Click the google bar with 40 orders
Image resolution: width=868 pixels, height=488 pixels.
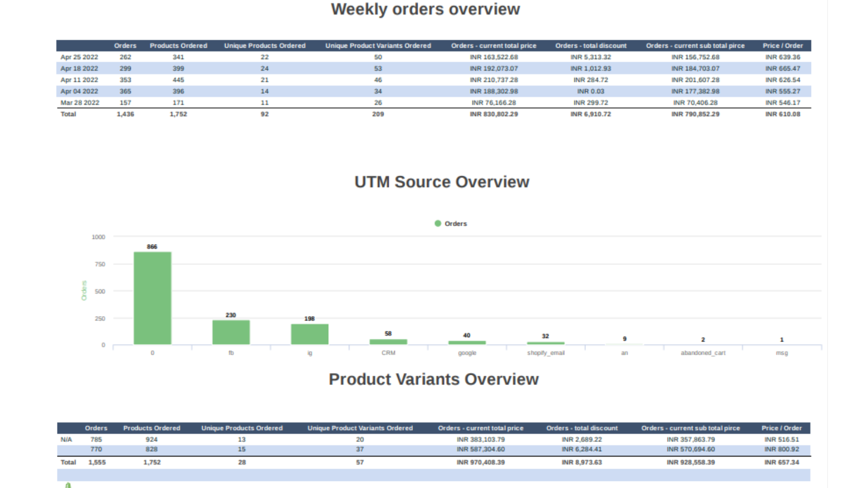pos(467,343)
